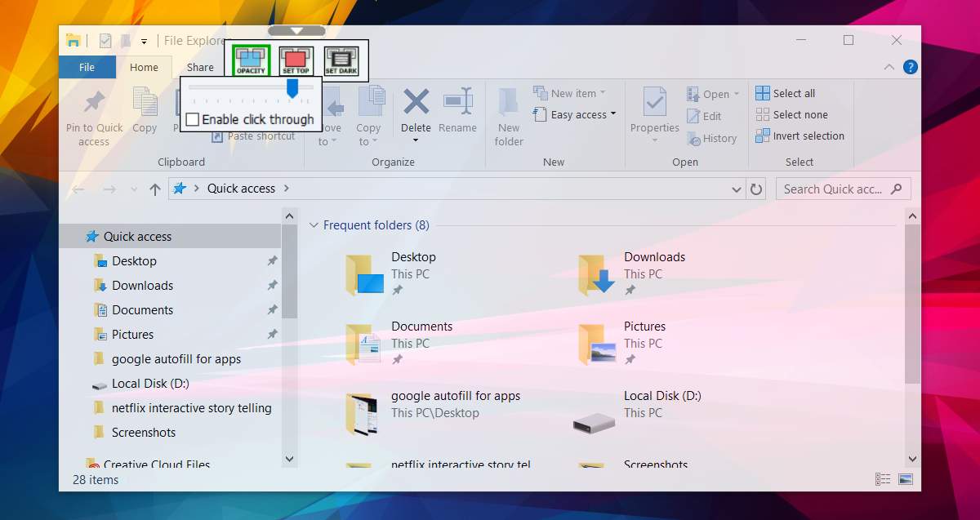
Task: Click the Copy to ribbon button
Action: tap(368, 116)
